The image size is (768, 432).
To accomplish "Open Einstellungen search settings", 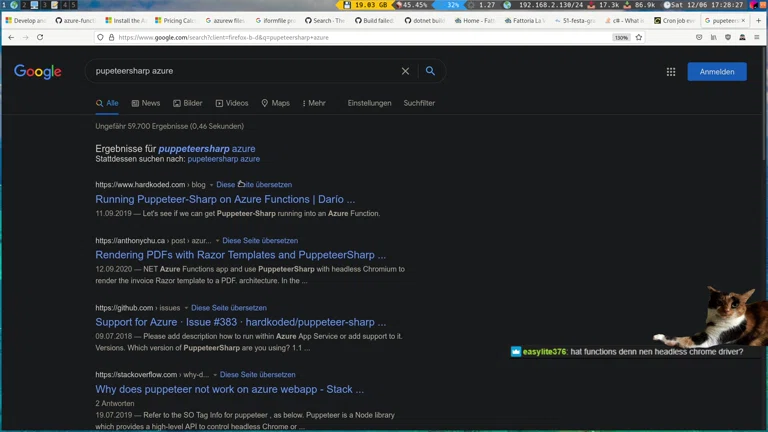I will [369, 103].
